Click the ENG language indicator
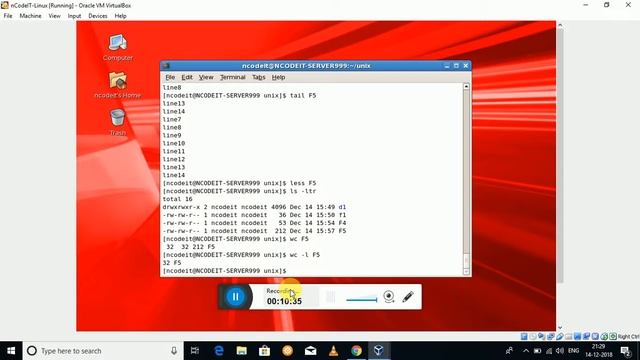This screenshot has height=360, width=640. coord(573,351)
